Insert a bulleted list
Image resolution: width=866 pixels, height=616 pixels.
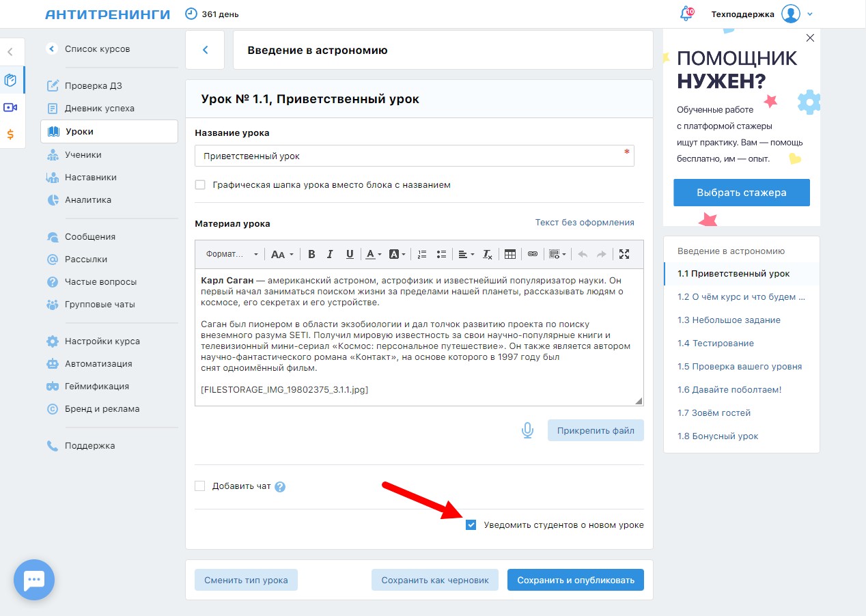(441, 254)
